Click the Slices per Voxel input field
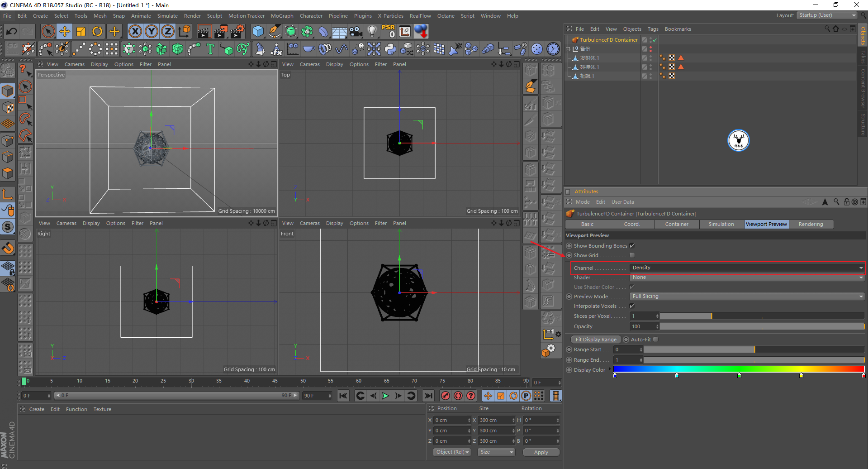Viewport: 868px width, 469px height. click(x=644, y=316)
